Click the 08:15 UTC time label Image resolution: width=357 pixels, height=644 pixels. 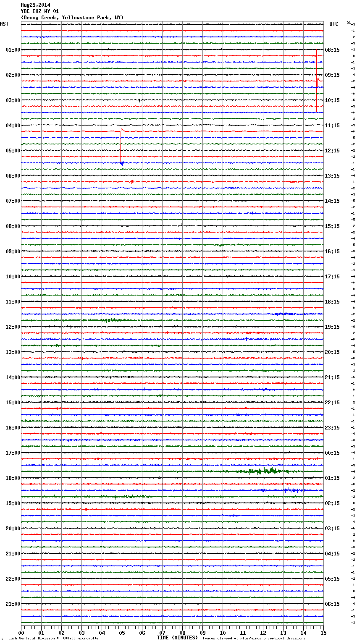tap(332, 50)
